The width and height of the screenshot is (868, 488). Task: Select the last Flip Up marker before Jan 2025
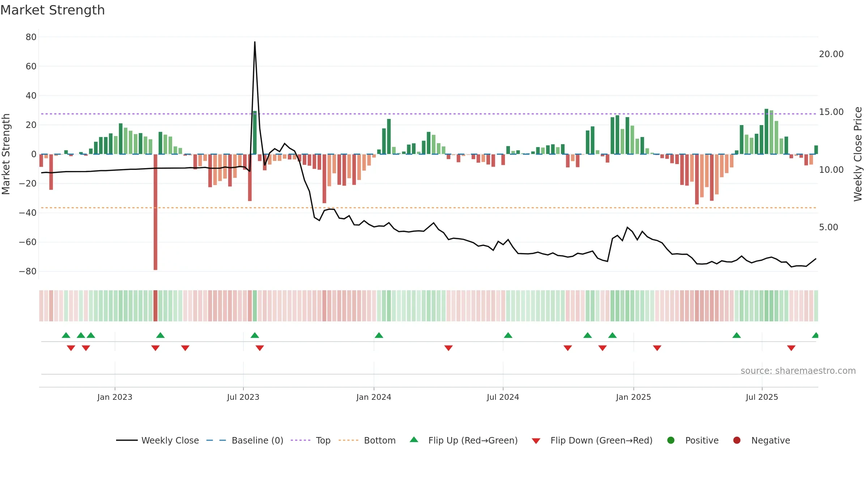[x=612, y=335]
